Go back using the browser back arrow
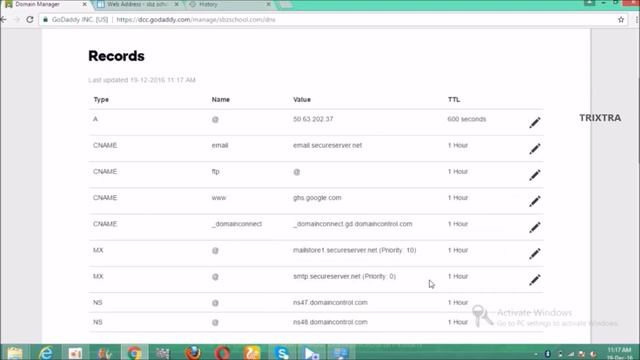This screenshot has width=640, height=360. point(4,19)
